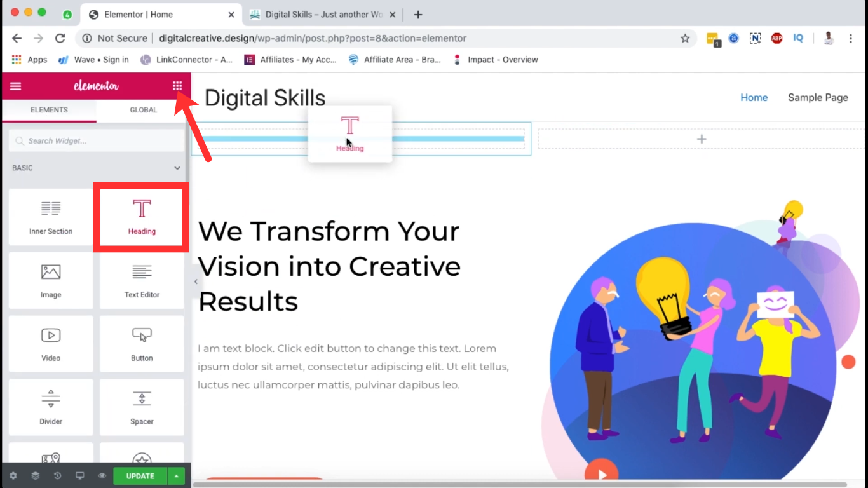The height and width of the screenshot is (488, 868).
Task: Open the Chrome three-dot menu
Action: (851, 38)
